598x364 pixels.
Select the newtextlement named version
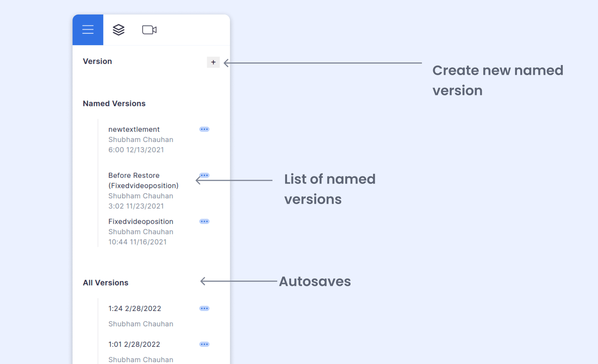tap(134, 129)
